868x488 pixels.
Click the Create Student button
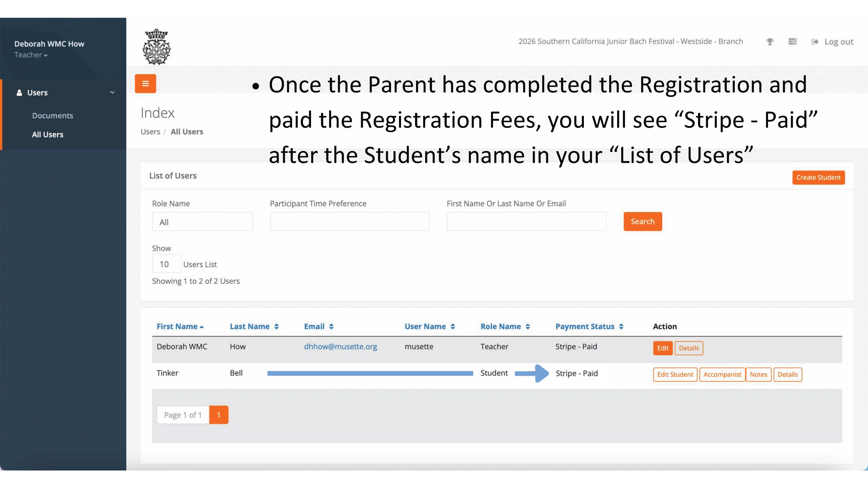tap(818, 177)
